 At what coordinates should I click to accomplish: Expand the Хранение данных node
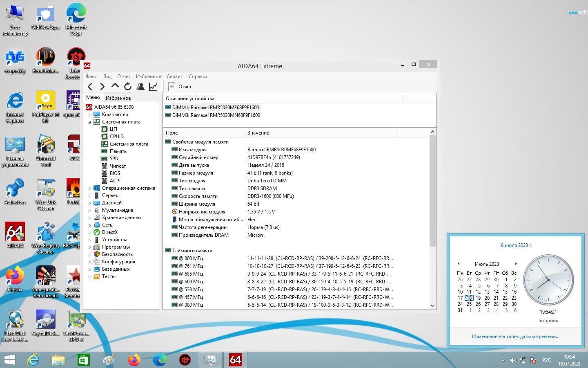pyautogui.click(x=89, y=218)
